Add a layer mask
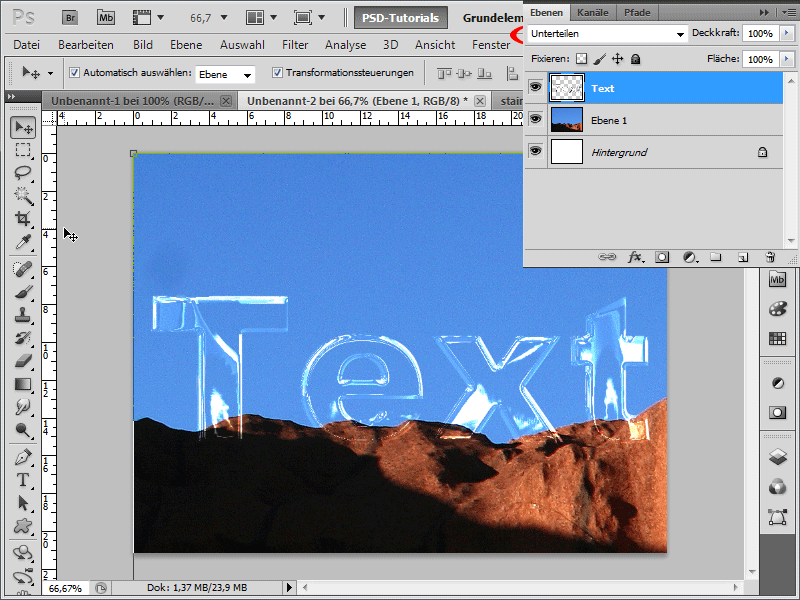 pos(662,257)
